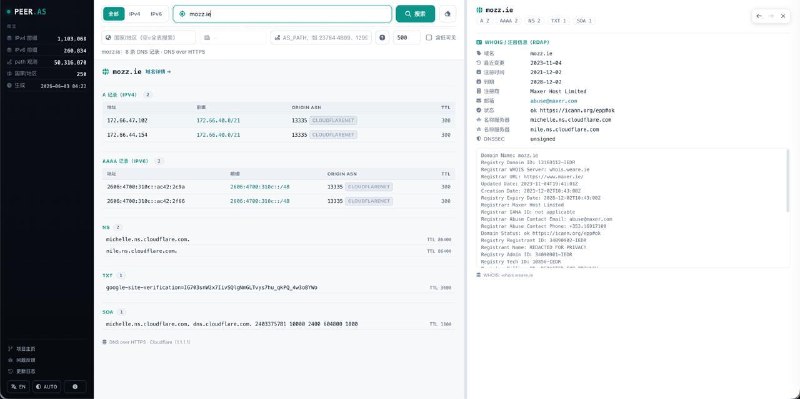Click the info icon button in the sidebar footer
Screen dimensions: 800x399
[x=75, y=387]
